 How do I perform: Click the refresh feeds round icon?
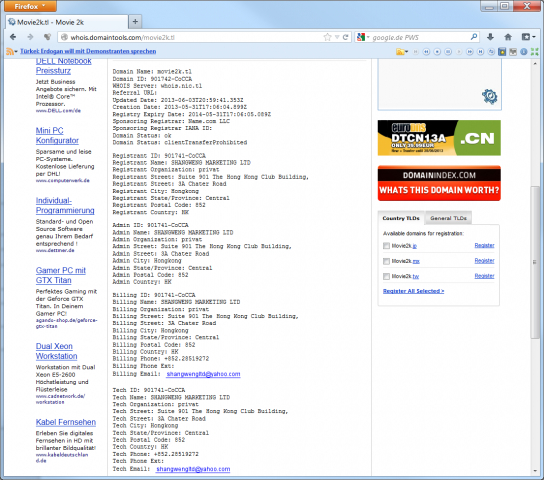pyautogui.click(x=491, y=52)
